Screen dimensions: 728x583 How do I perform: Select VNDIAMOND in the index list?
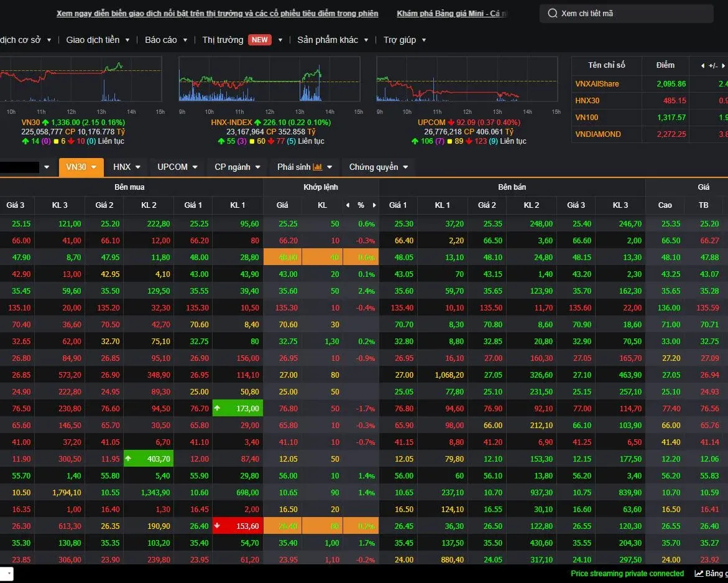[x=597, y=134]
